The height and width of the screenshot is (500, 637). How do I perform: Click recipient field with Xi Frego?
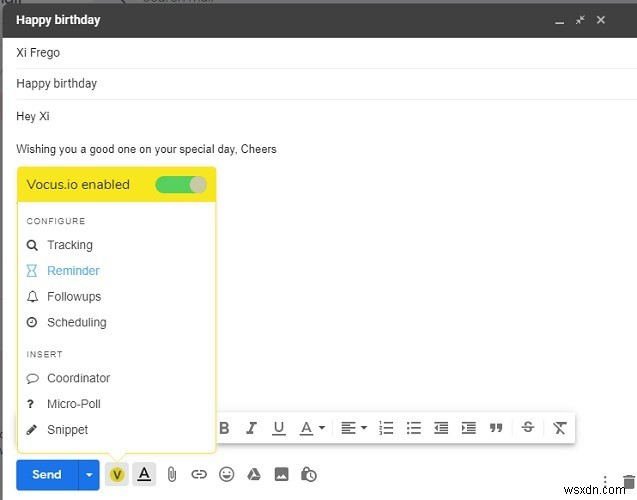pos(326,53)
